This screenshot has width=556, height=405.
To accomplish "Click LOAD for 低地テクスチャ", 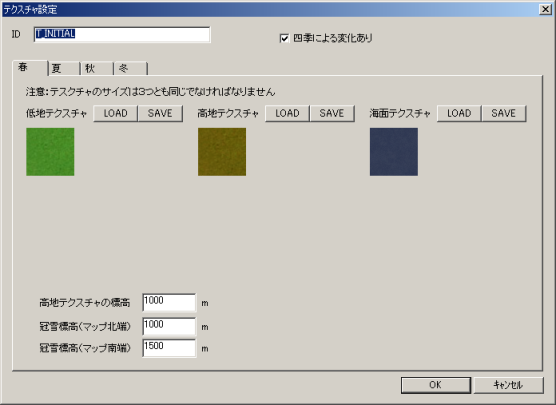I will (x=115, y=113).
